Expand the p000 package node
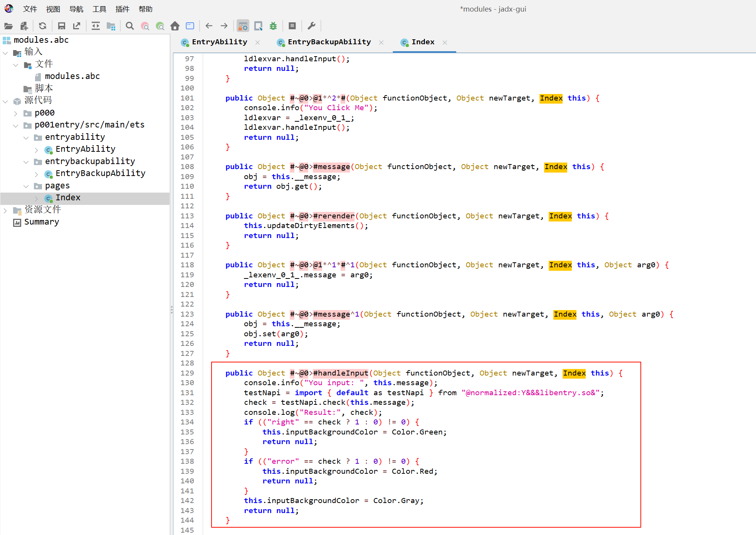This screenshot has height=535, width=756. coord(15,113)
